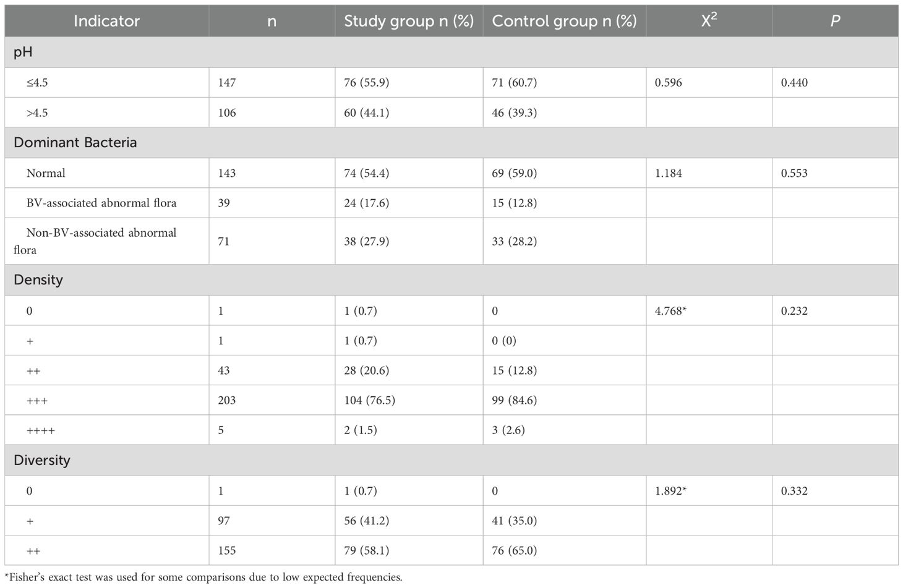Select the Dominant Bacteria section heading
This screenshot has width=903, height=588.
[x=75, y=142]
